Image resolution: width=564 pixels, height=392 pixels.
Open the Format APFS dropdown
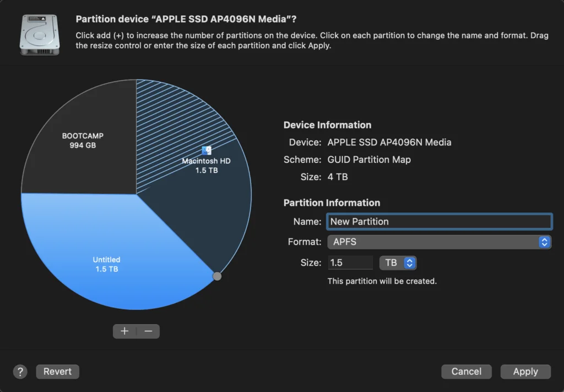[x=439, y=242]
